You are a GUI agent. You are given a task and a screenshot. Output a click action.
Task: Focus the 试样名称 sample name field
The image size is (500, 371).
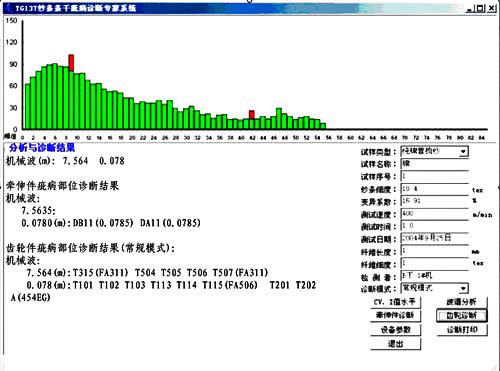435,164
